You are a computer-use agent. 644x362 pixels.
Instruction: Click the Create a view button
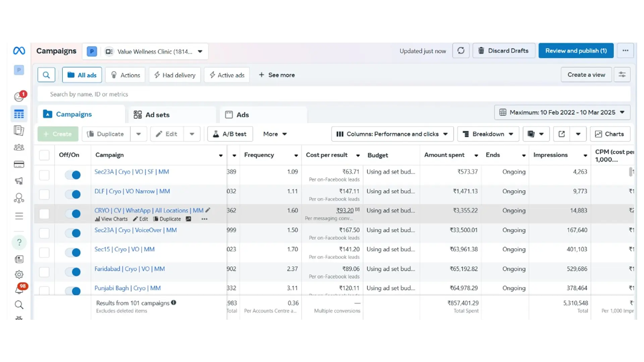point(586,74)
